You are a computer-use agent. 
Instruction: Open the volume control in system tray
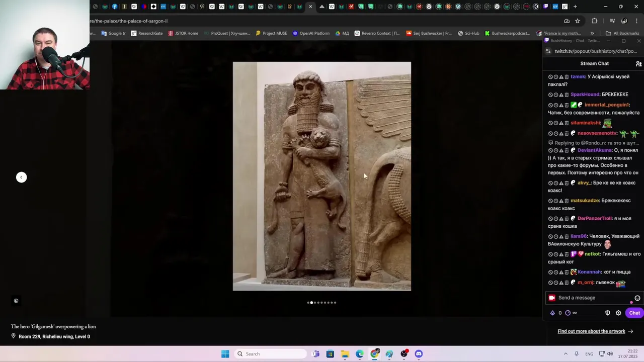[x=610, y=354]
